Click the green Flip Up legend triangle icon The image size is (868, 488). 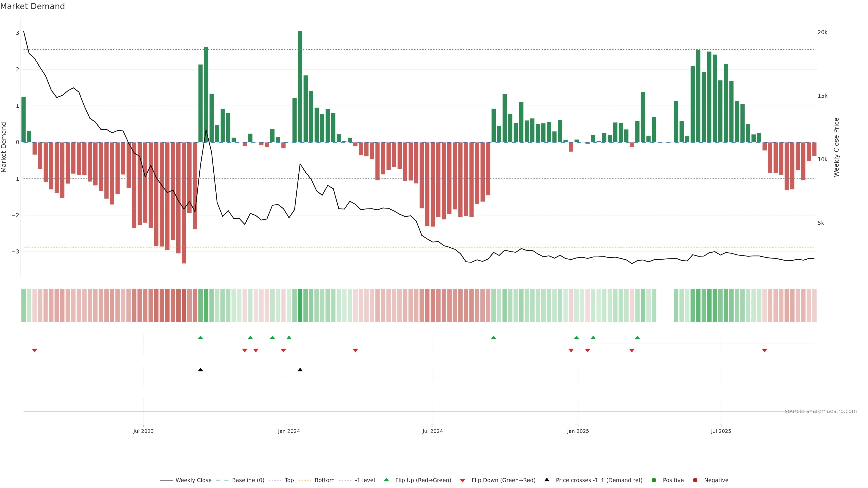(x=386, y=480)
